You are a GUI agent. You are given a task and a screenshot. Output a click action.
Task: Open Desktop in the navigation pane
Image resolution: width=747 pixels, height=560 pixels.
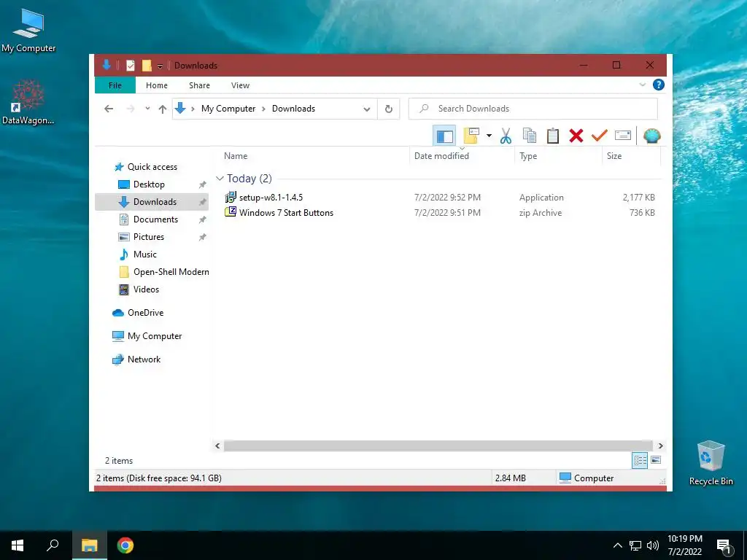click(x=149, y=184)
